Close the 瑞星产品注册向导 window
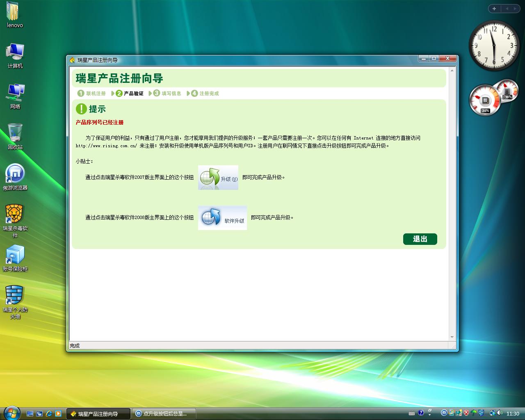The image size is (525, 420). [x=448, y=59]
